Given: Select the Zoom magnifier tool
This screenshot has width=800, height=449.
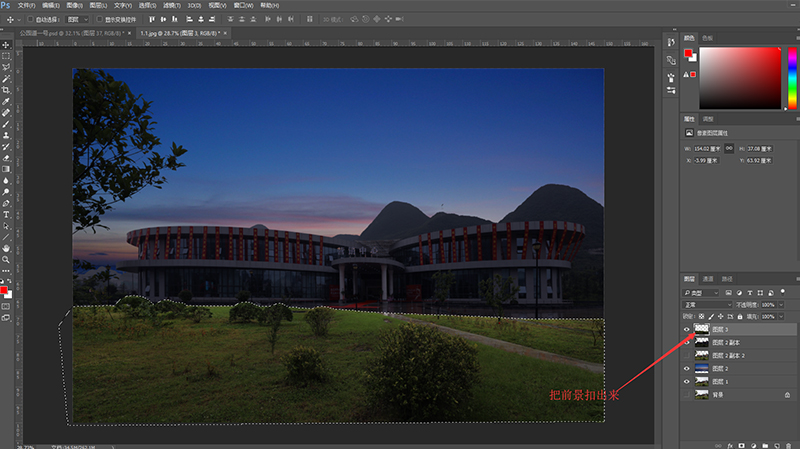Looking at the screenshot, I should [6, 259].
